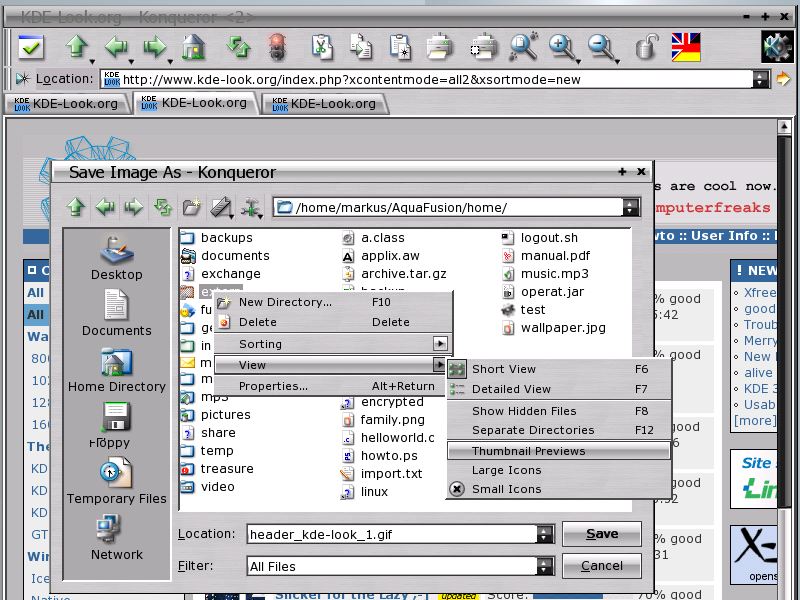Toggle Show Hidden Files option
800x600 pixels.
(x=559, y=411)
